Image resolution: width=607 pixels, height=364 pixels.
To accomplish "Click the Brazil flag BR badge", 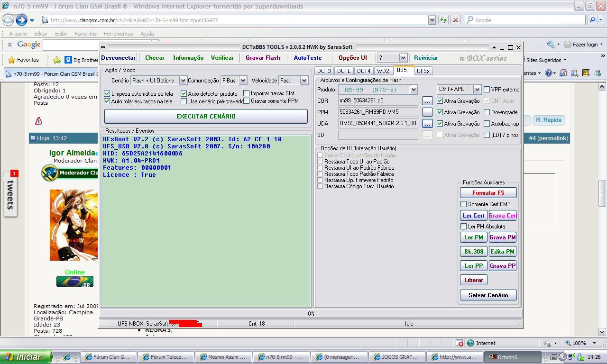I will [75, 282].
